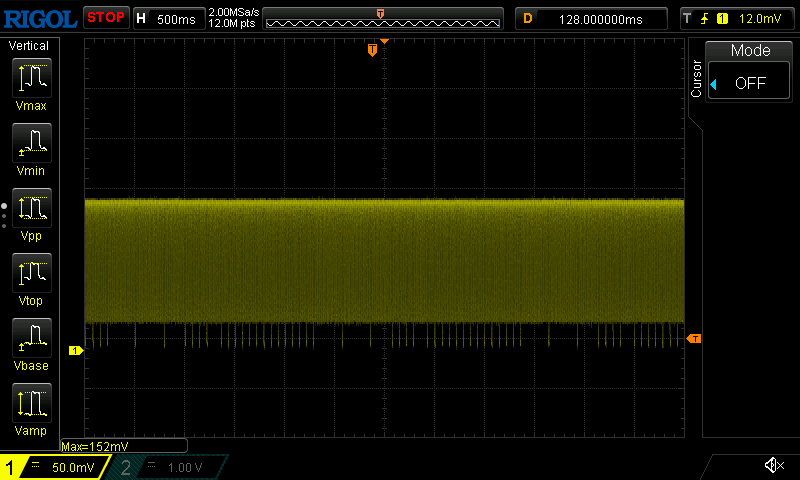Click the cursor mode OFF value
Screen dimensions: 800x480
pos(749,81)
